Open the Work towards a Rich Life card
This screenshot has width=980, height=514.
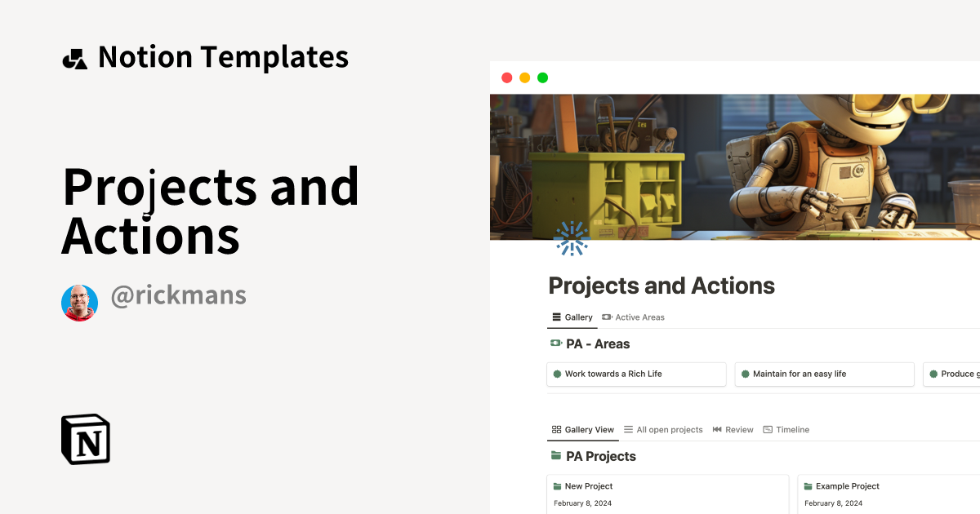coord(636,374)
